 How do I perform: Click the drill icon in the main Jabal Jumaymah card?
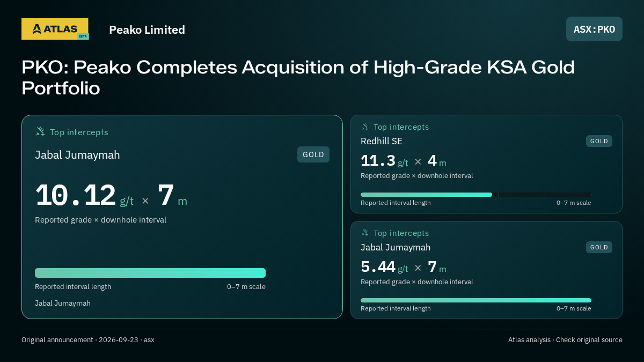(40, 131)
